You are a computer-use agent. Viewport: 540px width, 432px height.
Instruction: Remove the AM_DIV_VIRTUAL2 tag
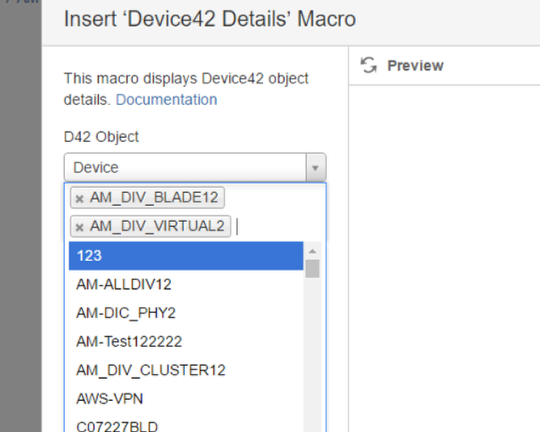(x=80, y=227)
